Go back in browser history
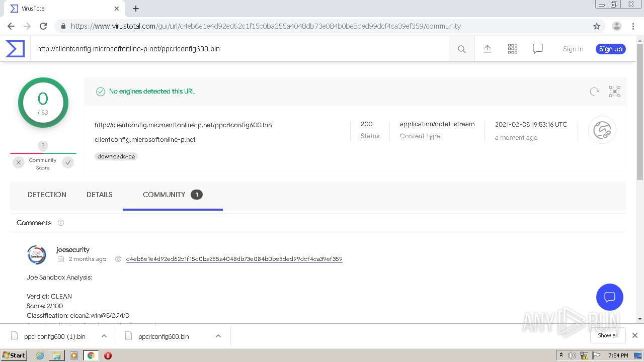This screenshot has width=644, height=362. coord(11,26)
